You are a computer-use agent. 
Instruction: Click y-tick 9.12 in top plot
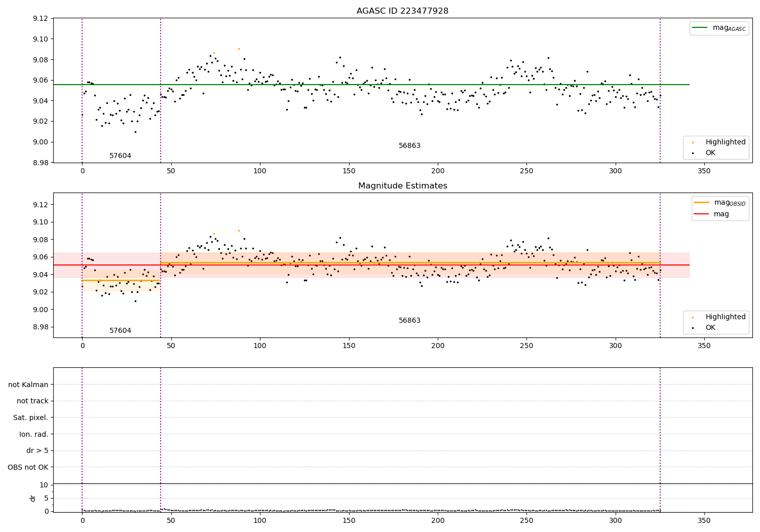40,19
